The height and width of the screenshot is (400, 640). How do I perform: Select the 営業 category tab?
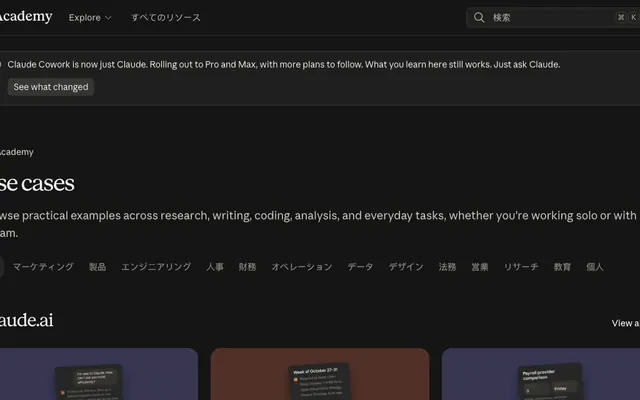click(480, 267)
